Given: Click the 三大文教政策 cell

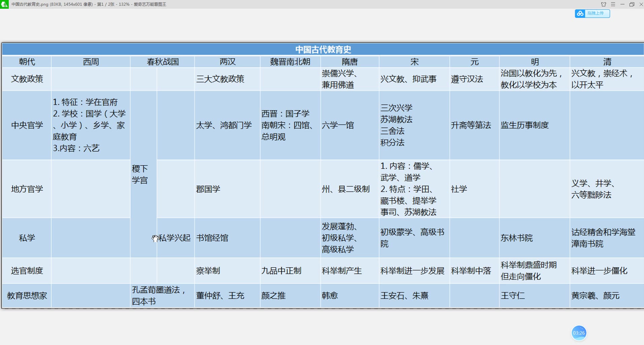Looking at the screenshot, I should [227, 79].
